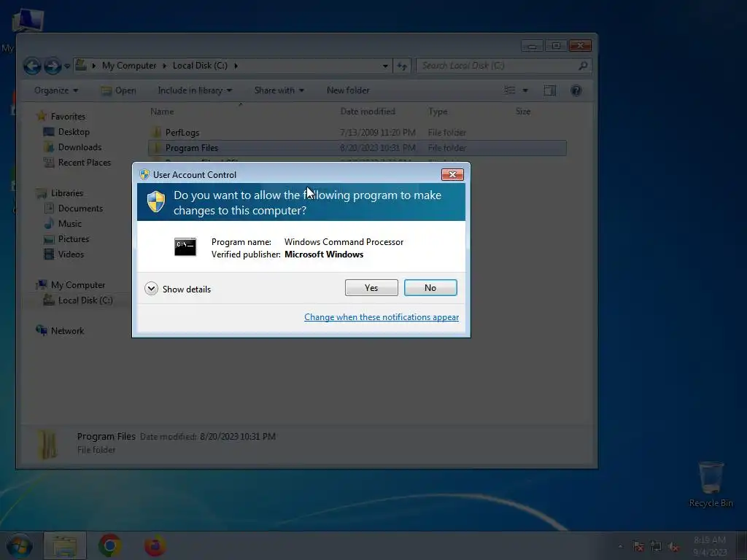The height and width of the screenshot is (560, 747).
Task: Click the Action Center flag tray icon
Action: tap(638, 547)
